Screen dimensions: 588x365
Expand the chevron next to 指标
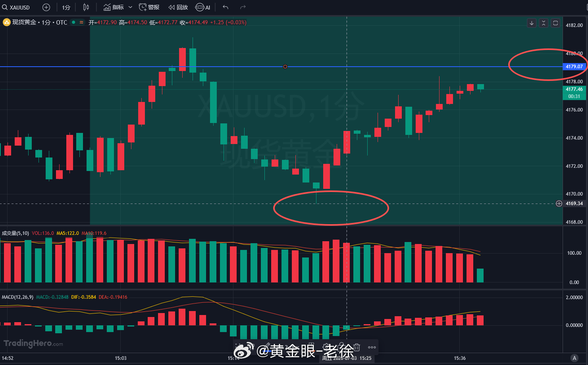pyautogui.click(x=130, y=7)
